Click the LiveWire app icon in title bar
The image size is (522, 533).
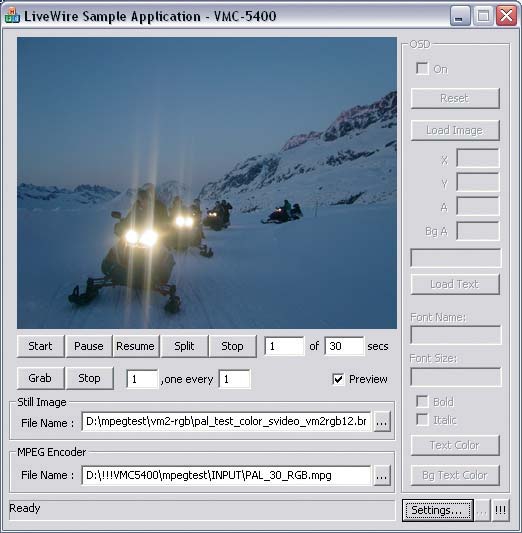tap(13, 16)
